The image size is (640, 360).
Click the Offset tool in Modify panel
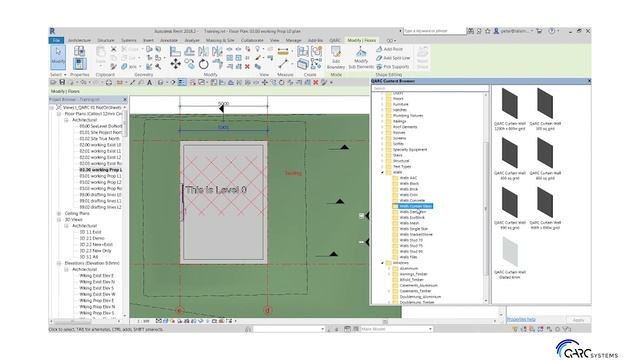pyautogui.click(x=189, y=51)
